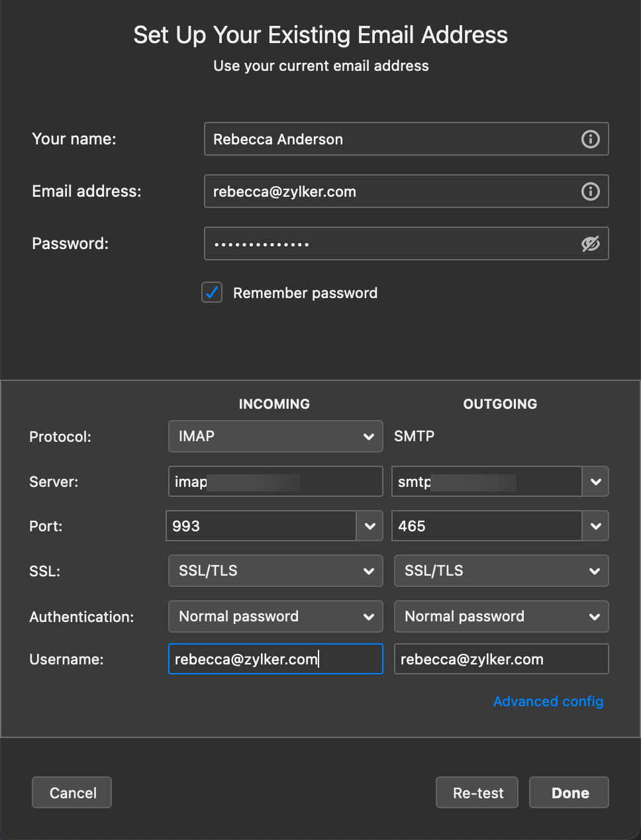Uncheck the Remember password checkbox

tap(212, 292)
